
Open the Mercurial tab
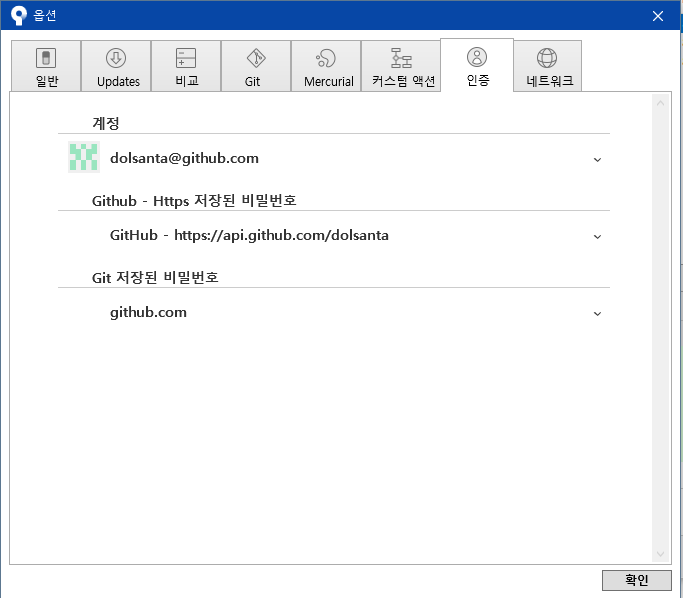326,66
